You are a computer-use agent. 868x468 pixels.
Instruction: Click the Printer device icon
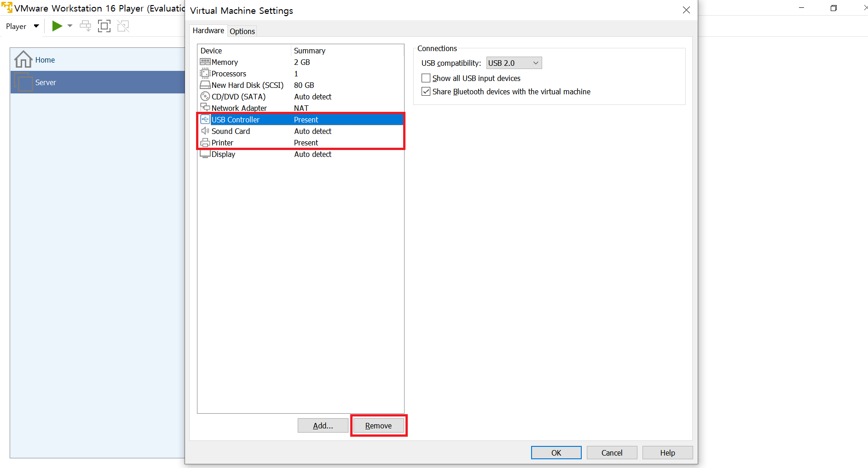click(205, 142)
